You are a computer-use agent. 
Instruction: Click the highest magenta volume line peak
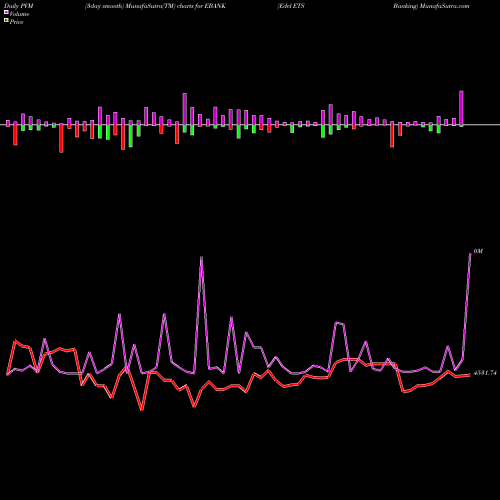click(x=470, y=254)
